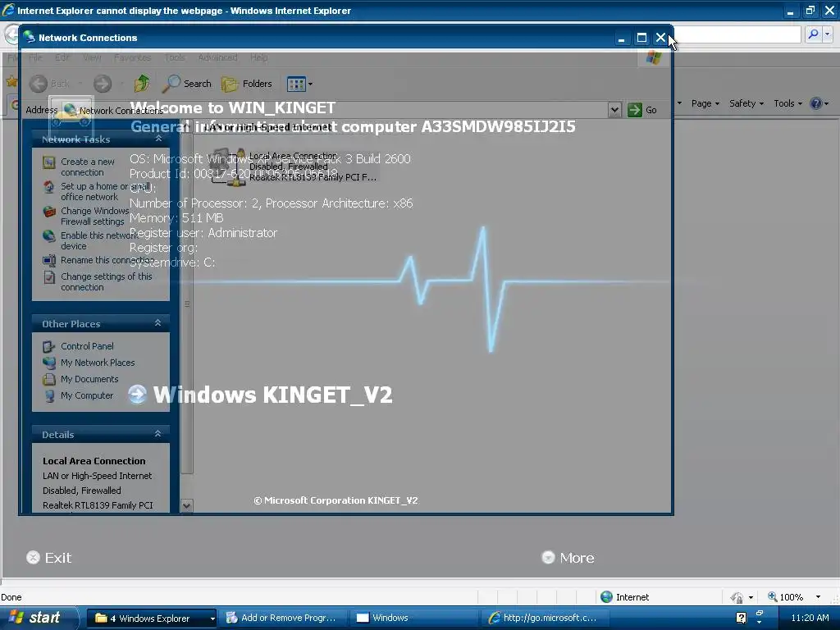
Task: Collapse the Other Places panel
Action: tap(158, 323)
